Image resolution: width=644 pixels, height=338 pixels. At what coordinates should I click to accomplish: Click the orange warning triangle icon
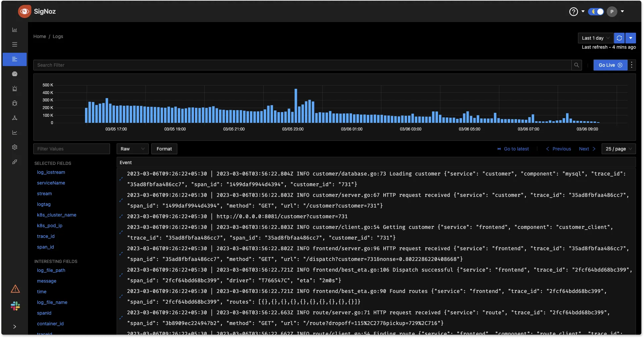(15, 289)
